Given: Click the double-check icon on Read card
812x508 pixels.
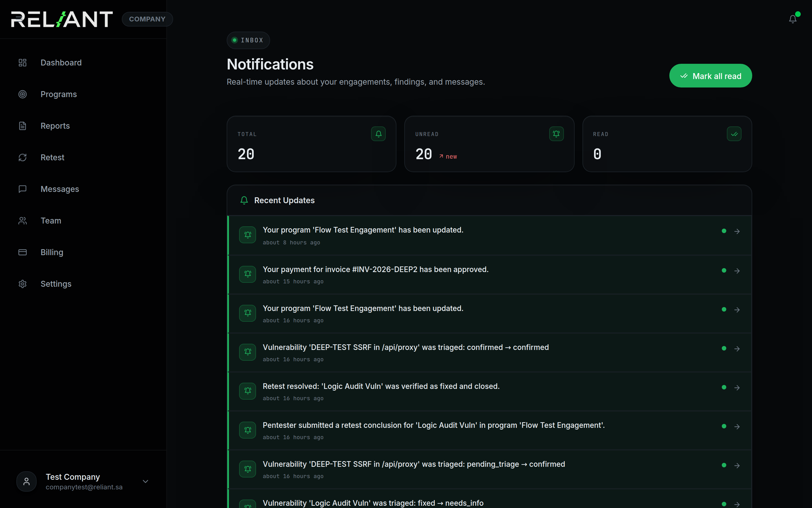Looking at the screenshot, I should pos(734,134).
